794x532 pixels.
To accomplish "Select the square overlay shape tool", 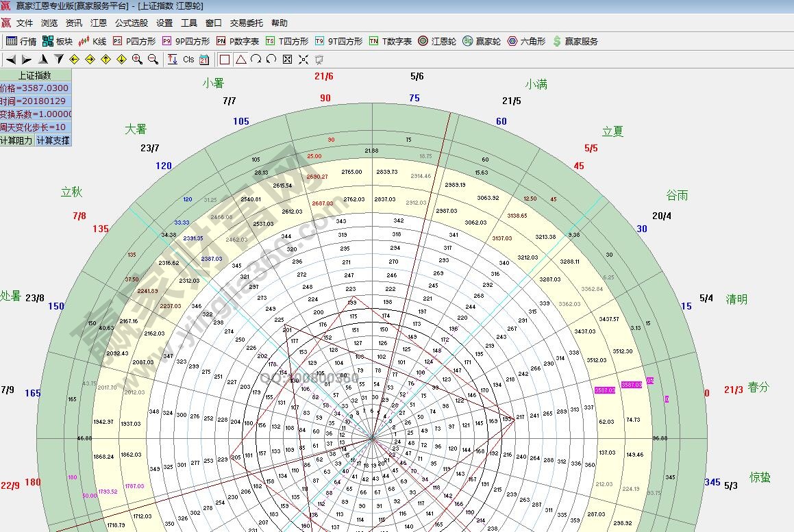I will coord(225,60).
